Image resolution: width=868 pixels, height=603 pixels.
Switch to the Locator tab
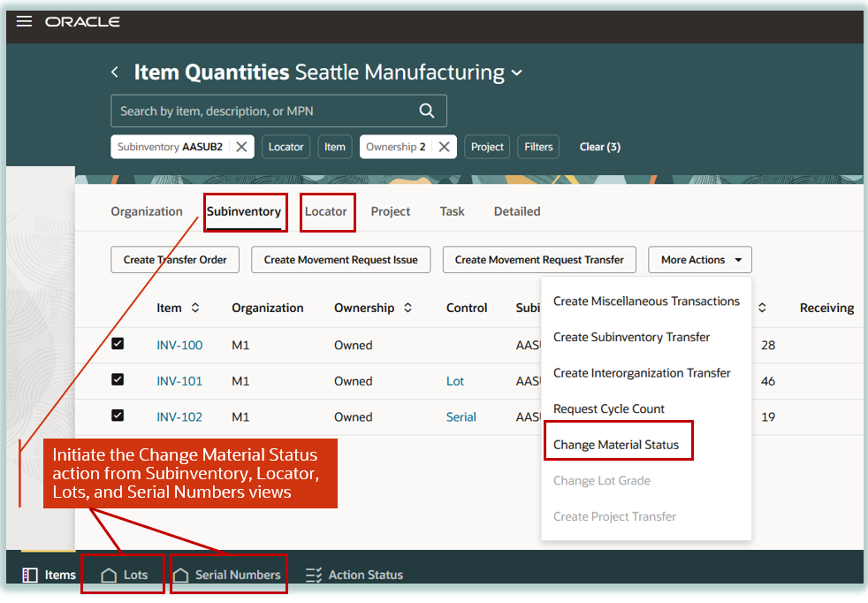[325, 211]
